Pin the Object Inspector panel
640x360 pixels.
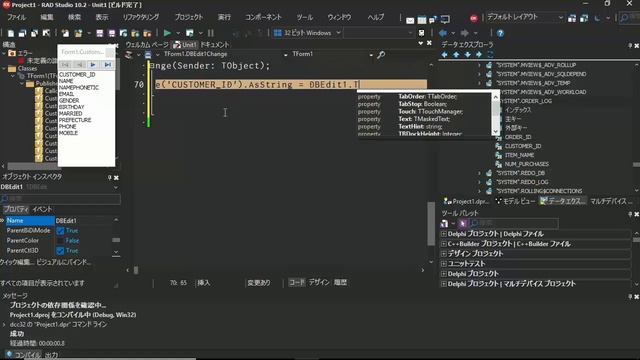click(x=109, y=178)
